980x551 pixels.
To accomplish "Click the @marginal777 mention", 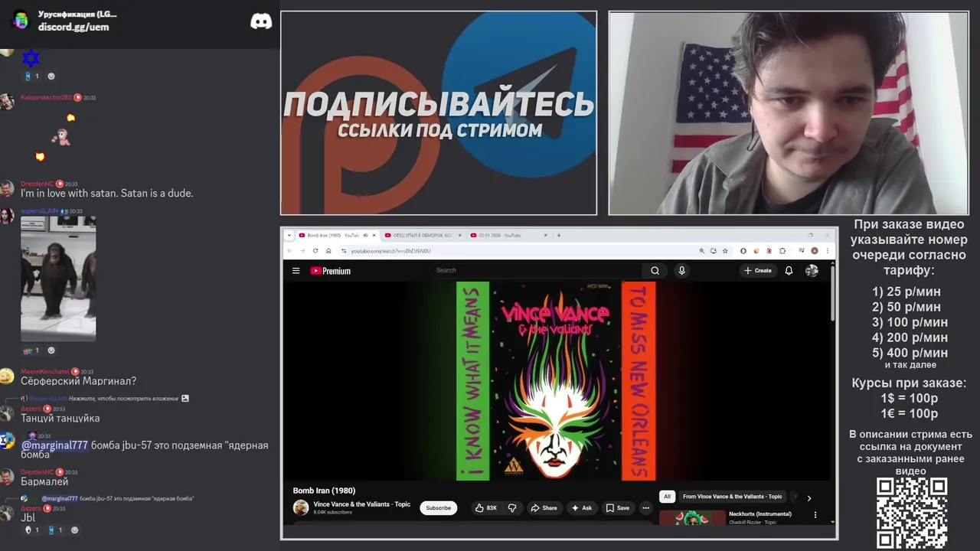I will click(54, 445).
